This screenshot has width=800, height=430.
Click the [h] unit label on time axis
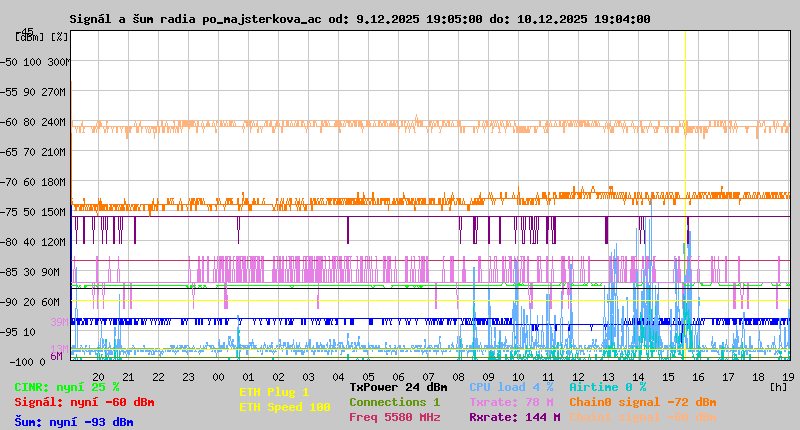pyautogui.click(x=779, y=386)
